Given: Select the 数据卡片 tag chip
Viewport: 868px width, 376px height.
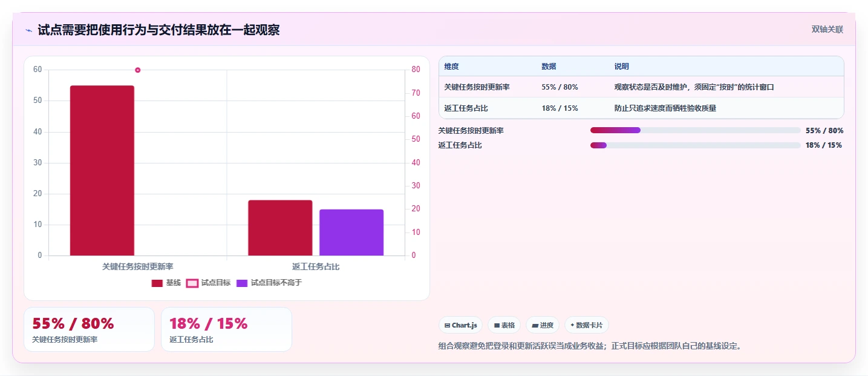Looking at the screenshot, I should point(587,325).
